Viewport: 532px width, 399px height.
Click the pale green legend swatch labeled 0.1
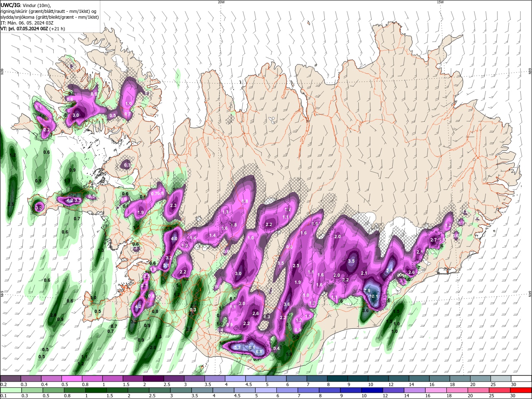(10, 390)
